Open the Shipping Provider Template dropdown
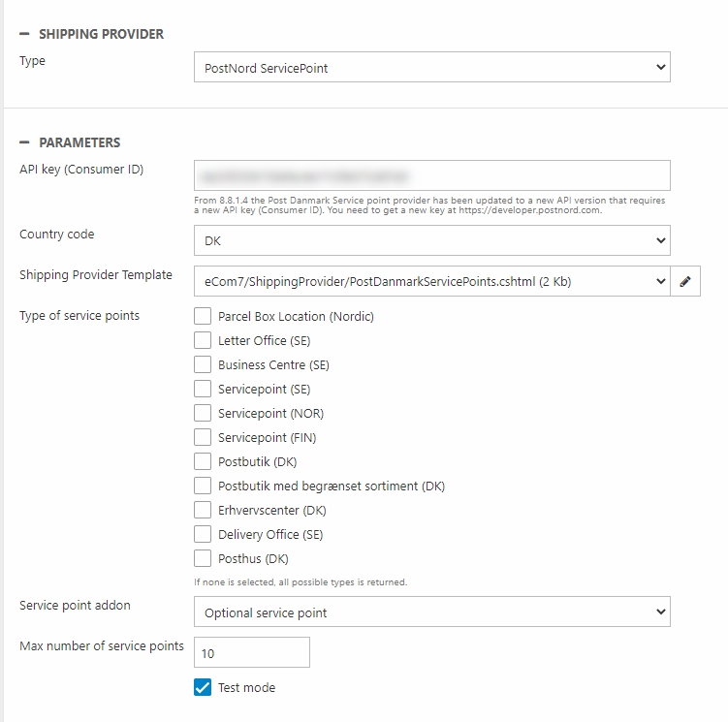Image resolution: width=728 pixels, height=722 pixels. point(431,281)
